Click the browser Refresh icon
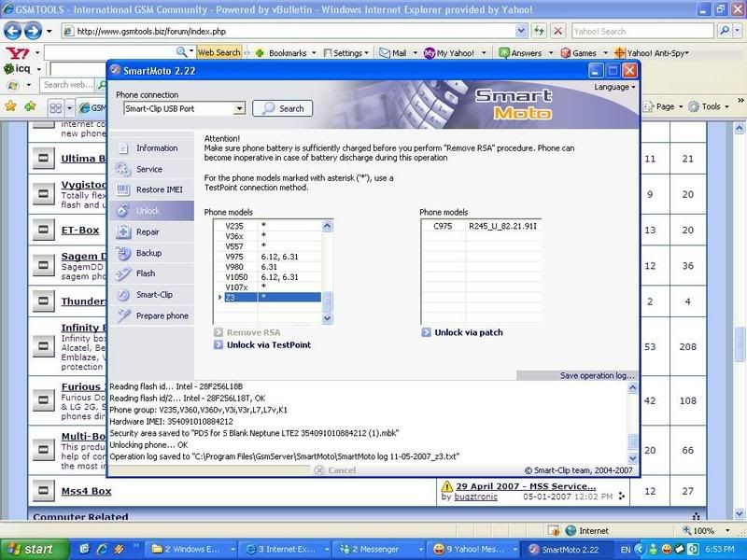The image size is (747, 560). 539,32
